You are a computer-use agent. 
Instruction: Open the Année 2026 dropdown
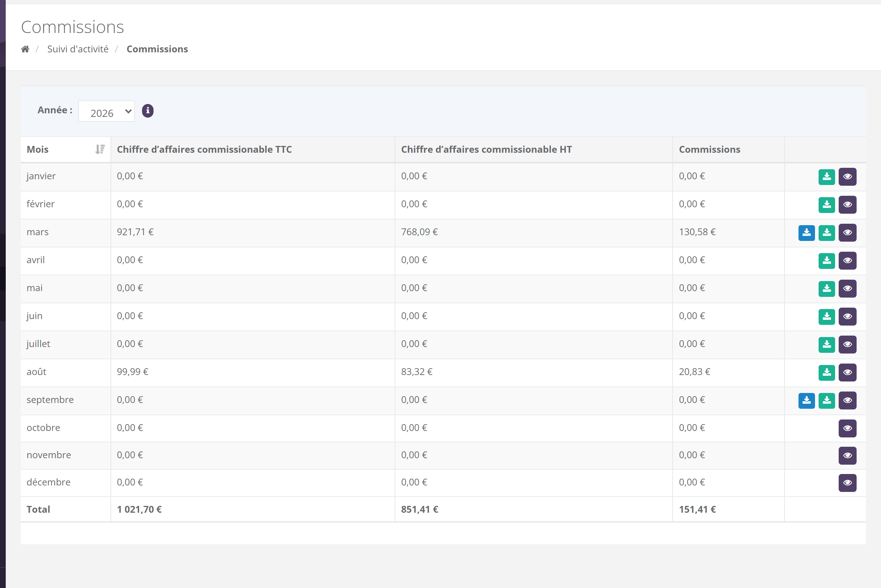(x=107, y=112)
